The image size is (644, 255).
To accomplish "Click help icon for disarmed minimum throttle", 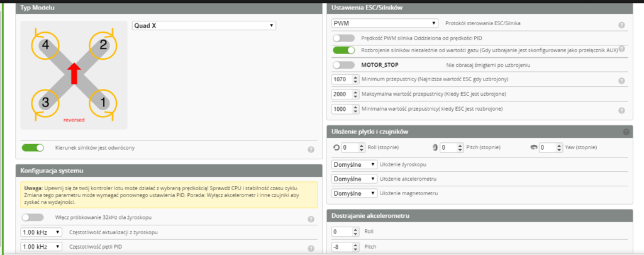I will coord(621,110).
